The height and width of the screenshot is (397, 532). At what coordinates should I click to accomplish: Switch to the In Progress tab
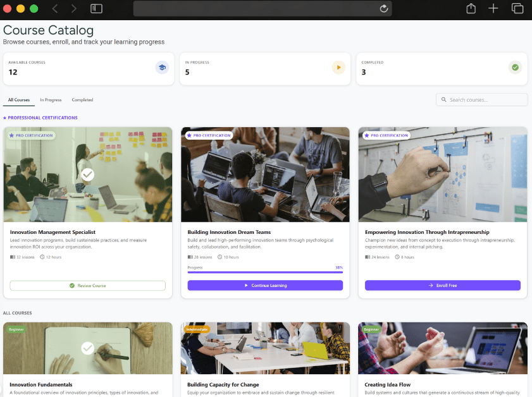click(x=51, y=100)
